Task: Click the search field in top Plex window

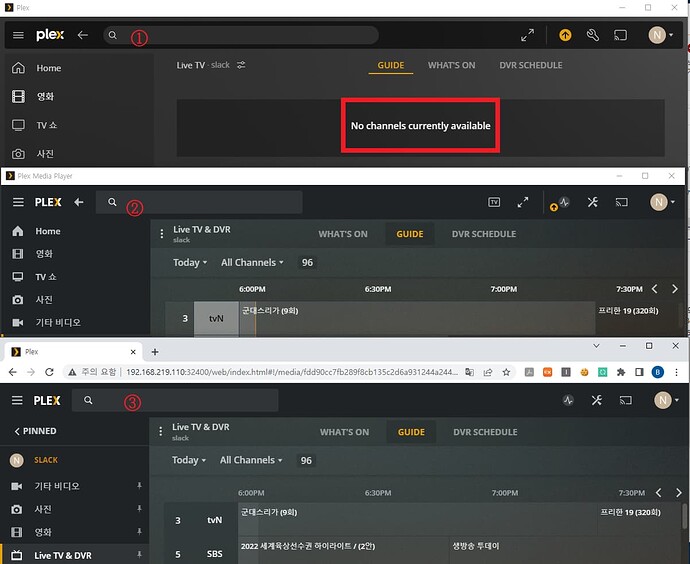Action: 241,35
